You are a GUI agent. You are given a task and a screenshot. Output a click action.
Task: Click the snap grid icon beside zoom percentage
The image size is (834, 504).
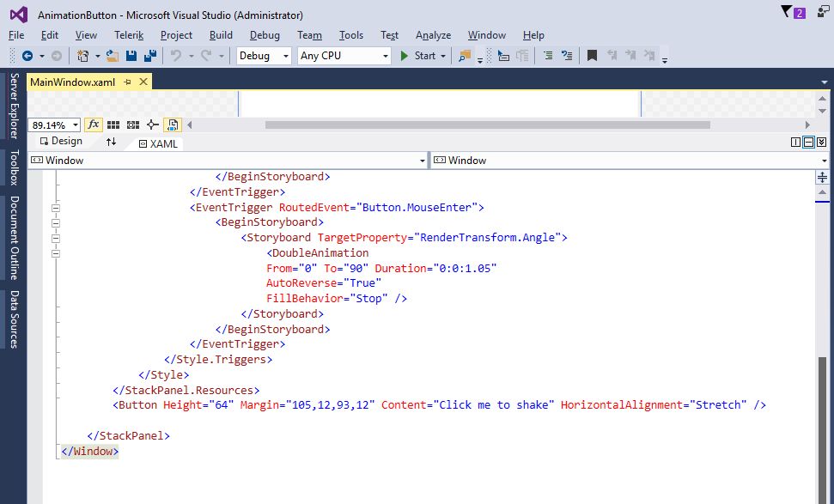click(113, 124)
